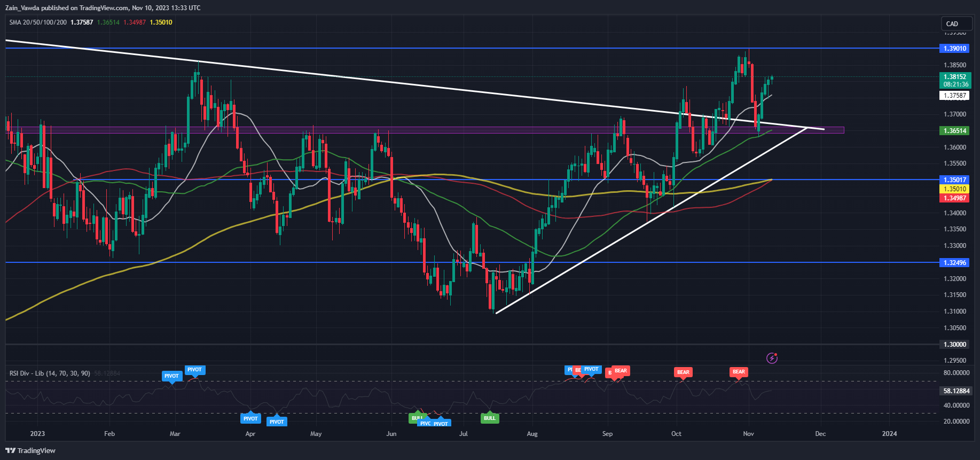Click the 1.33000 price scale value
The width and height of the screenshot is (980, 460).
click(x=955, y=246)
